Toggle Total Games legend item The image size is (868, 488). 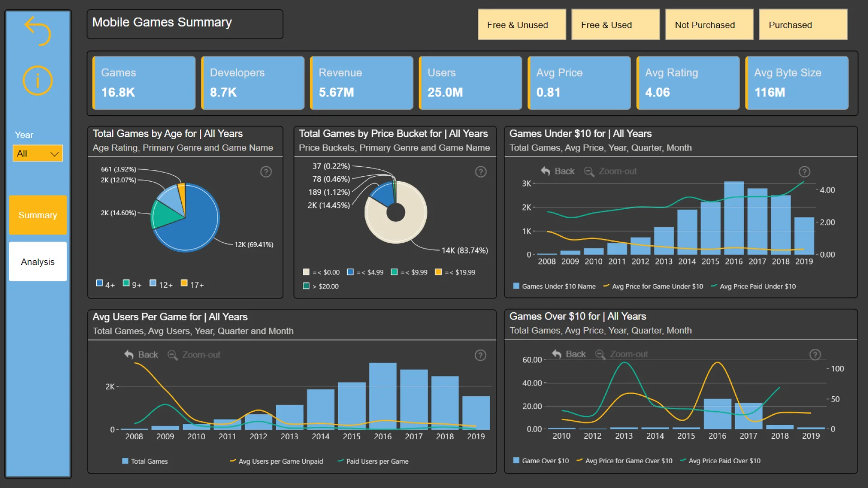tap(145, 461)
